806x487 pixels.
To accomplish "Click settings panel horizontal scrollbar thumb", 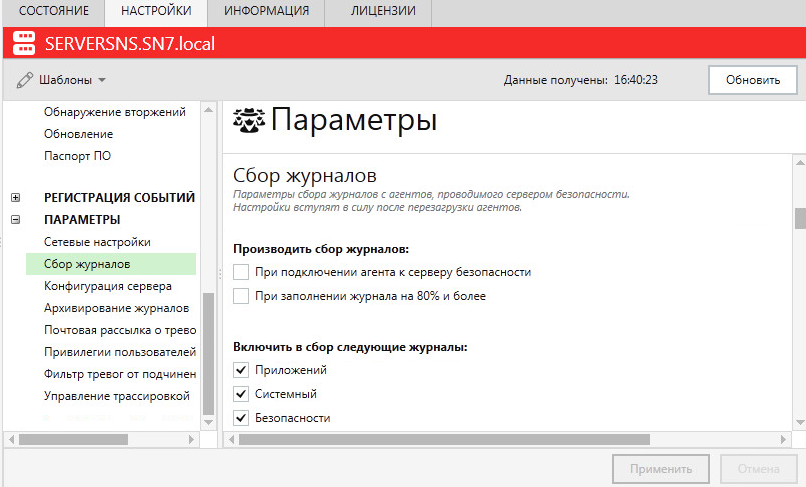I will click(444, 440).
